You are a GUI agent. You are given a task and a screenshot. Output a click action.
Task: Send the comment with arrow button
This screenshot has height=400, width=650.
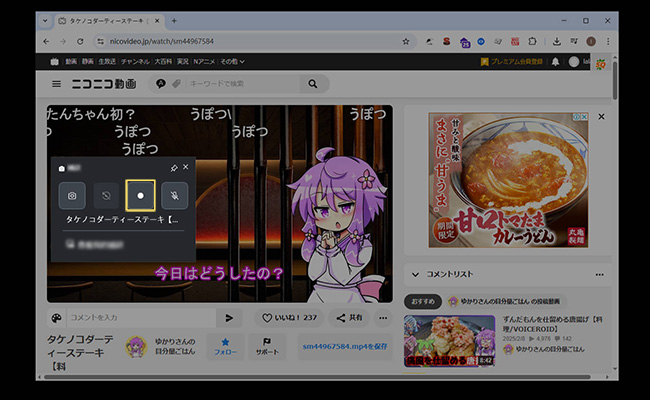tap(229, 318)
